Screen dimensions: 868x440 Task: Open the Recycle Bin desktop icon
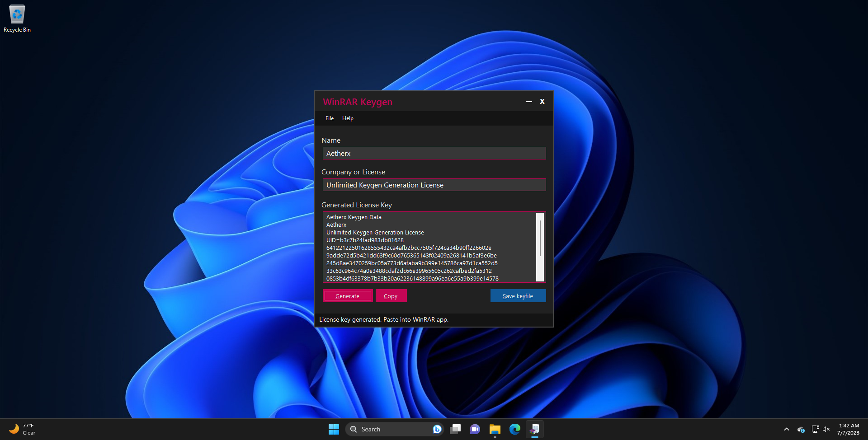click(x=17, y=19)
